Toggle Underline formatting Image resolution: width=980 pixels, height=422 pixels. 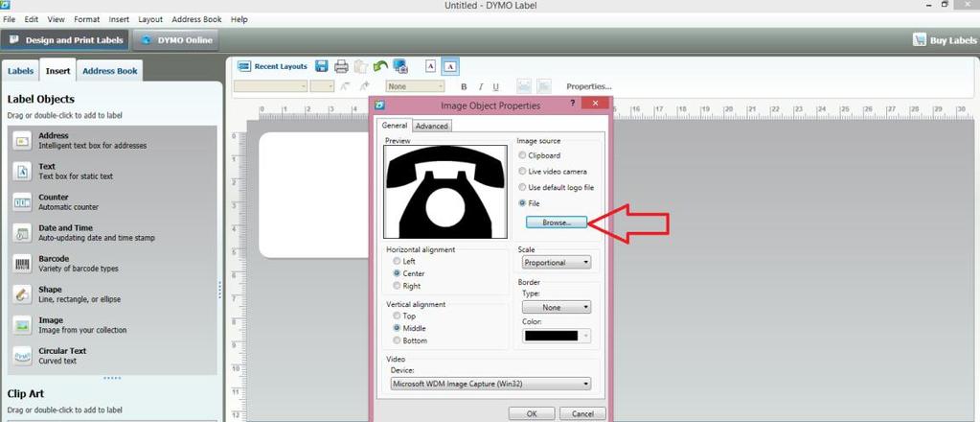tap(495, 87)
